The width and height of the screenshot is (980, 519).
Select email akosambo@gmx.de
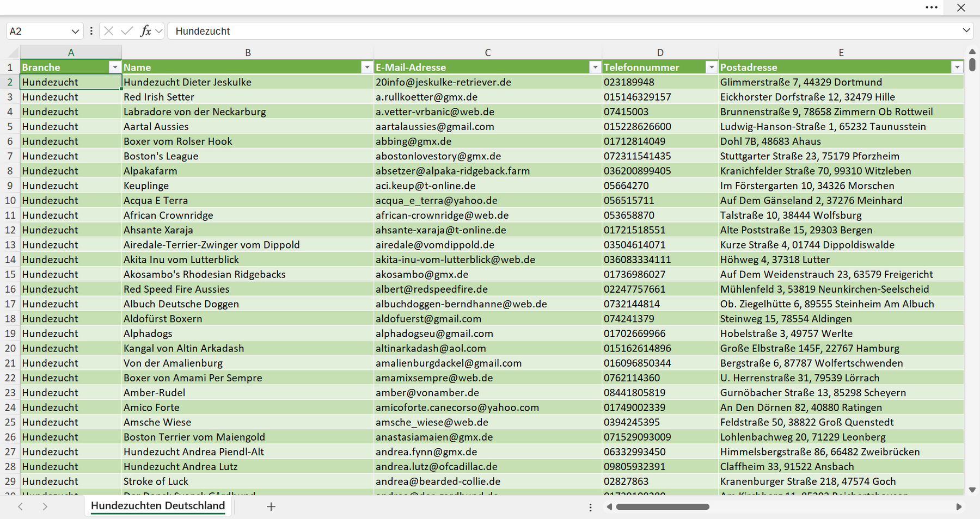[488, 274]
